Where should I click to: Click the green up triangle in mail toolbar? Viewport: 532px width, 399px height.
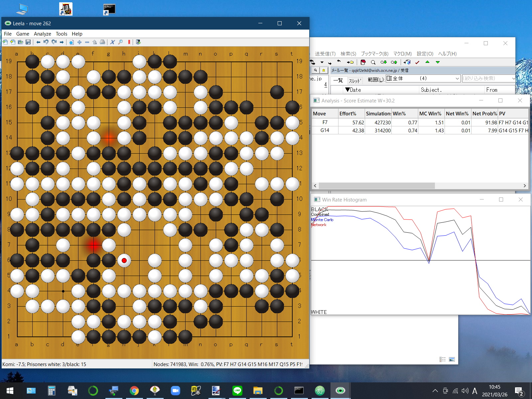428,62
